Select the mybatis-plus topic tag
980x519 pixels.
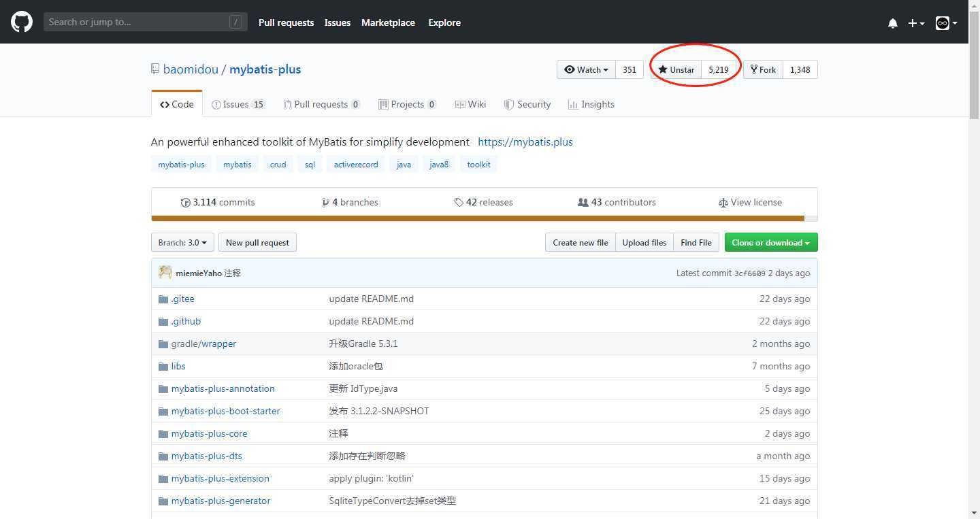click(x=181, y=165)
